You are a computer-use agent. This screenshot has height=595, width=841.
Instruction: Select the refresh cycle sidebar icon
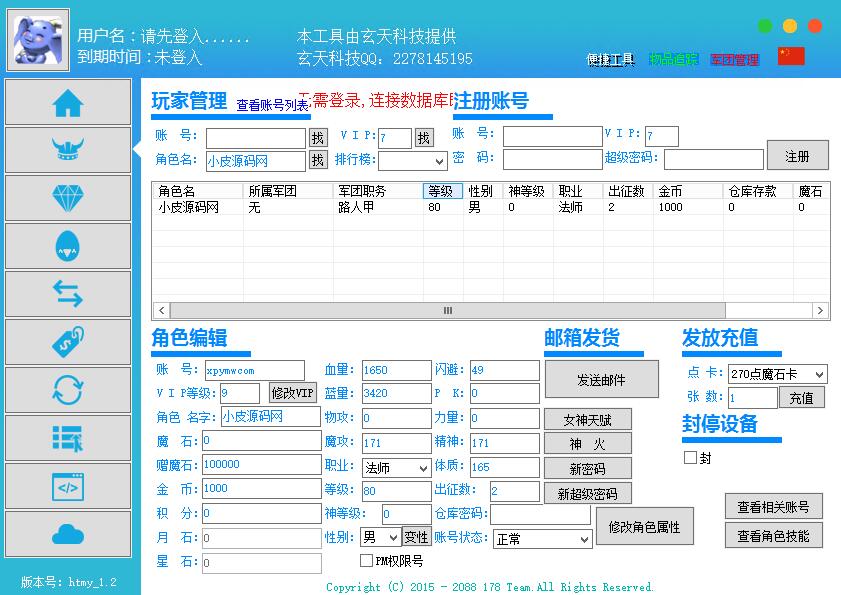point(68,390)
